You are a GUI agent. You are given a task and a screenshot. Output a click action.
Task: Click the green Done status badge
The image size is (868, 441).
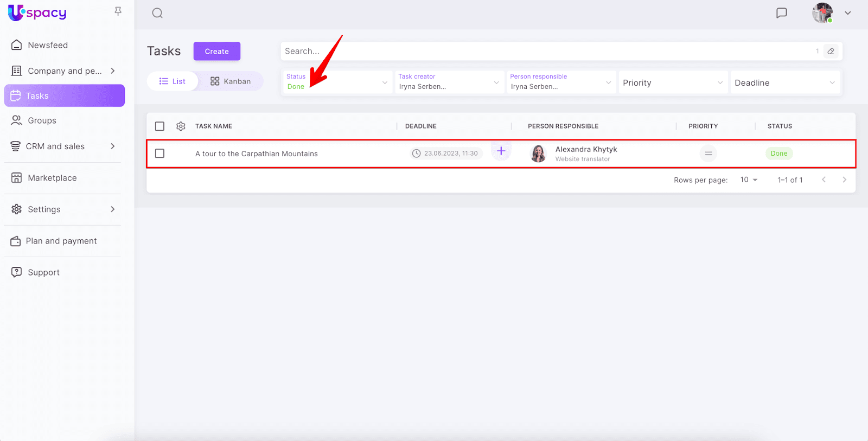(778, 154)
